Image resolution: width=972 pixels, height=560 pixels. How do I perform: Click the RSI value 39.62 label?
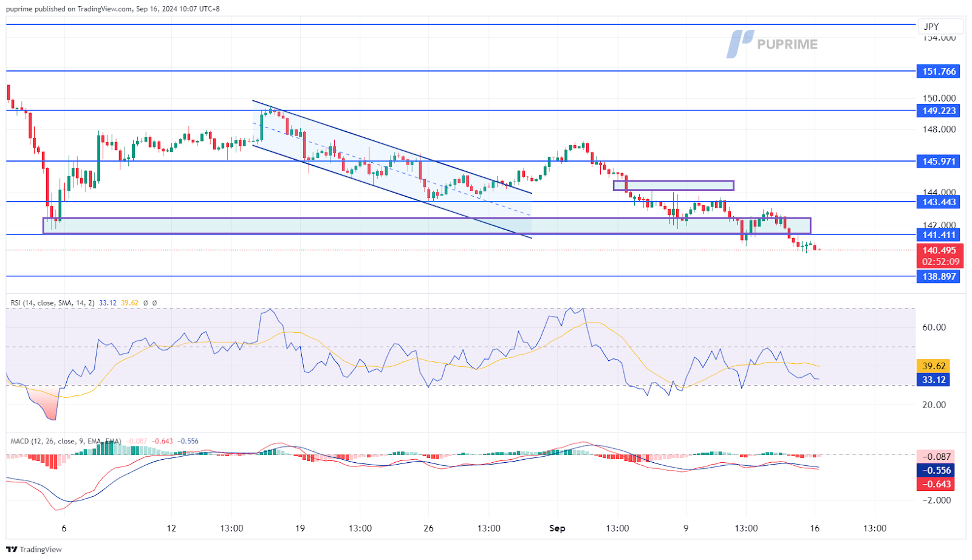(934, 366)
